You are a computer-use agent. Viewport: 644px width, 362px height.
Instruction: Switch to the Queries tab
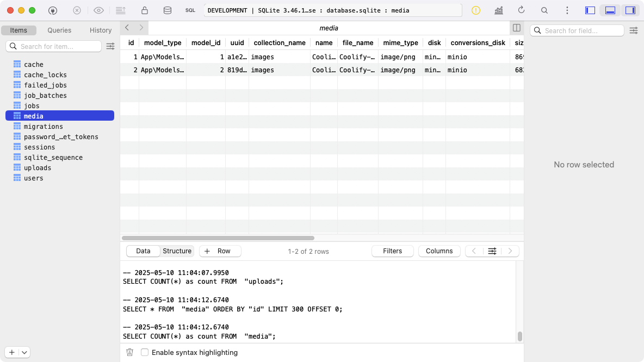[59, 30]
